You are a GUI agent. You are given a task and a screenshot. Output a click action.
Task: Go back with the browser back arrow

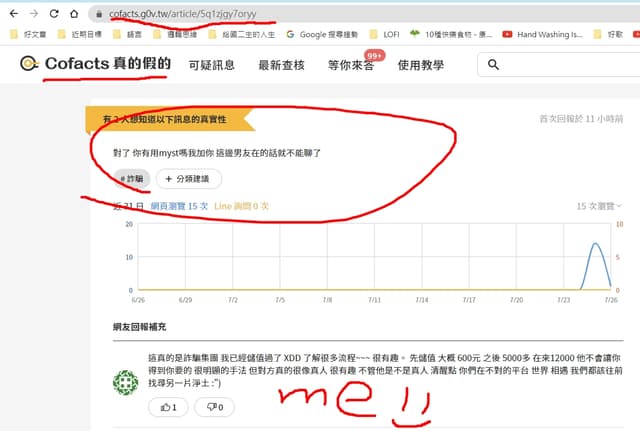tap(14, 14)
